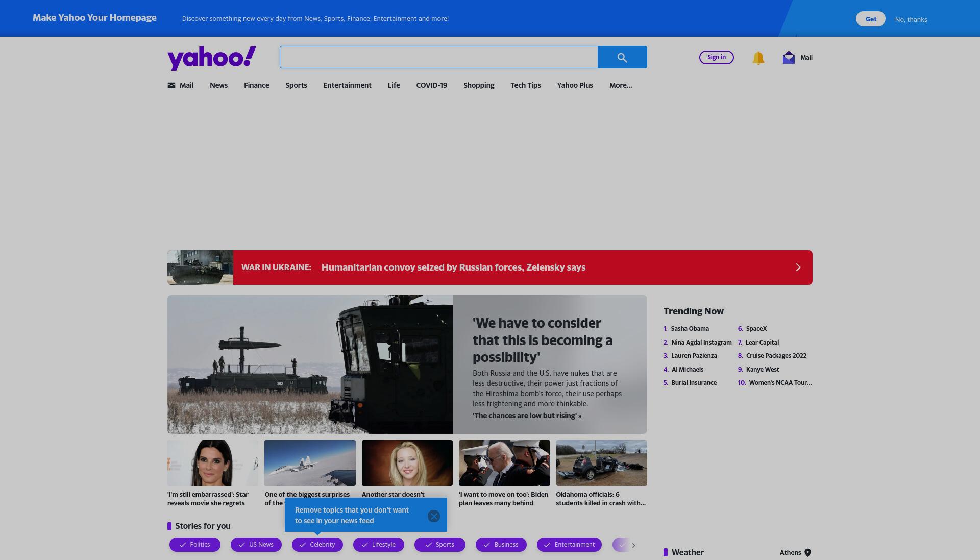The width and height of the screenshot is (980, 560).
Task: Toggle the Lifestyle topic chip
Action: click(x=379, y=545)
